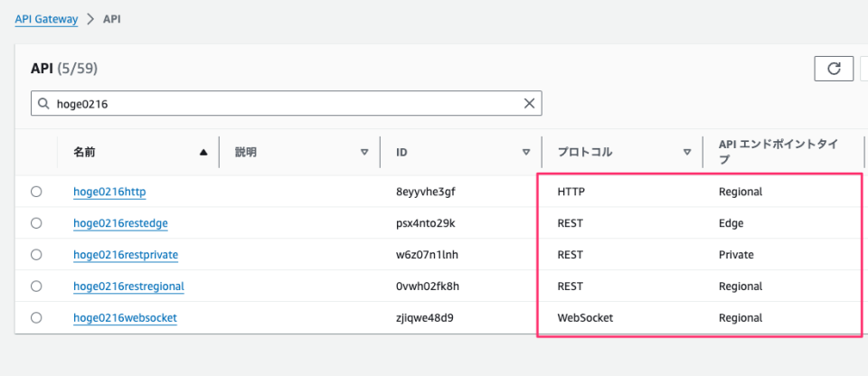Image resolution: width=868 pixels, height=376 pixels.
Task: Open hoge0216restregional API link
Action: click(x=128, y=287)
